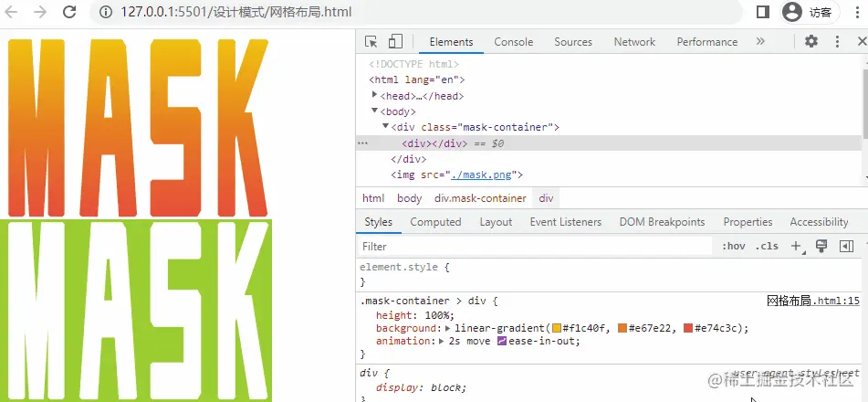Click the browser address bar URL

pyautogui.click(x=236, y=12)
